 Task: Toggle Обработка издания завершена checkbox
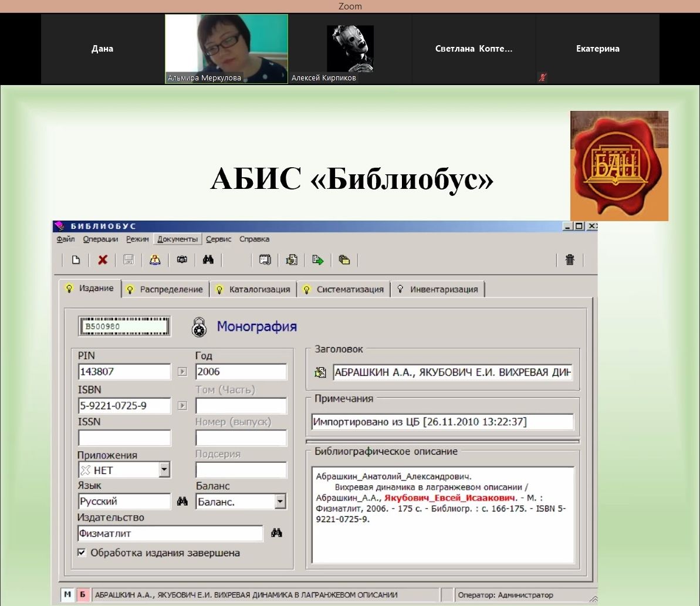pyautogui.click(x=82, y=553)
